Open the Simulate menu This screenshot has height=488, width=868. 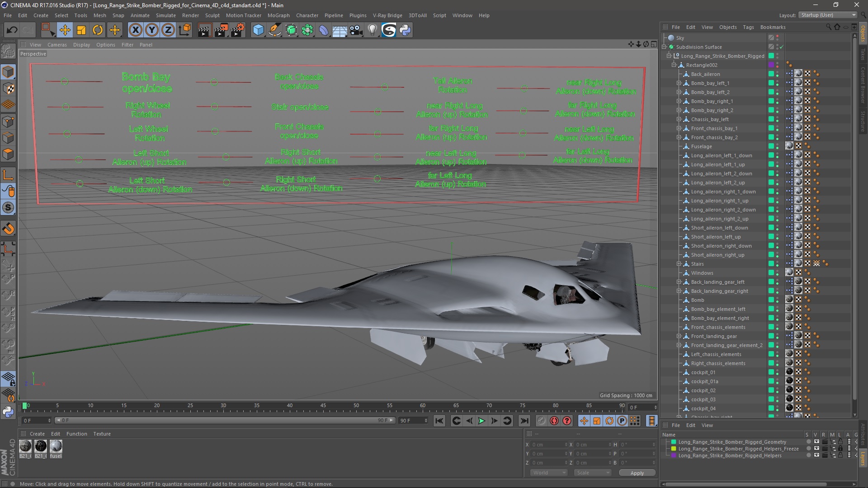tap(166, 15)
